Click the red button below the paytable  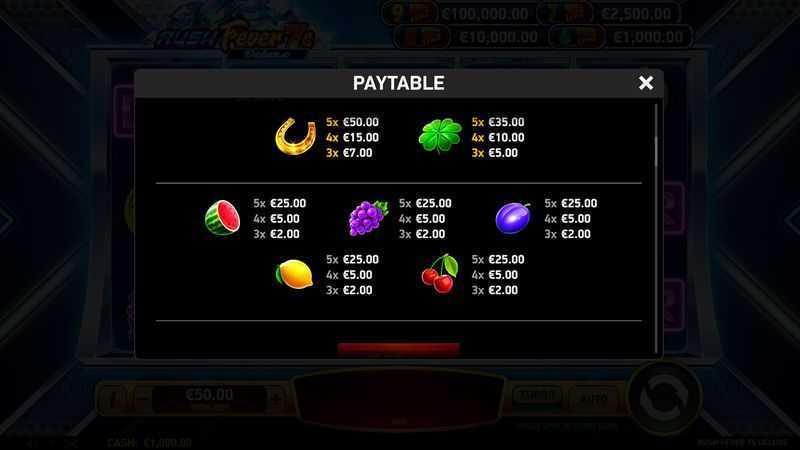pos(398,349)
